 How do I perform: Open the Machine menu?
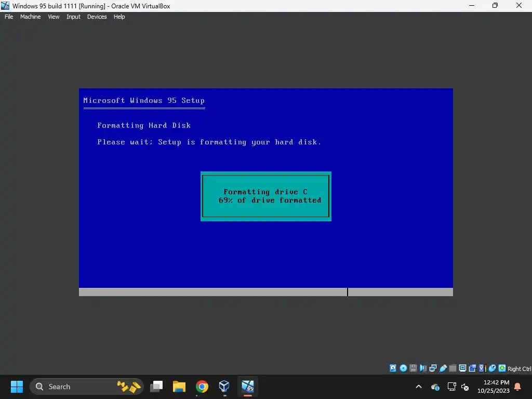[x=30, y=17]
